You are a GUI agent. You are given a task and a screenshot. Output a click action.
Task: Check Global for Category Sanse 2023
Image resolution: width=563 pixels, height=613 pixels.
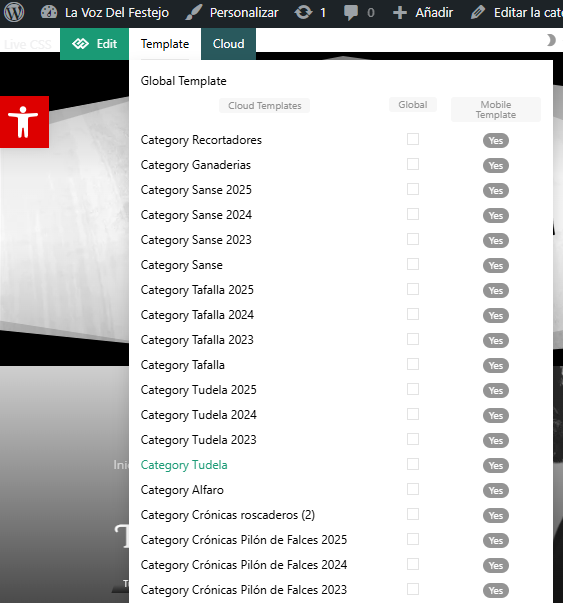(x=413, y=239)
